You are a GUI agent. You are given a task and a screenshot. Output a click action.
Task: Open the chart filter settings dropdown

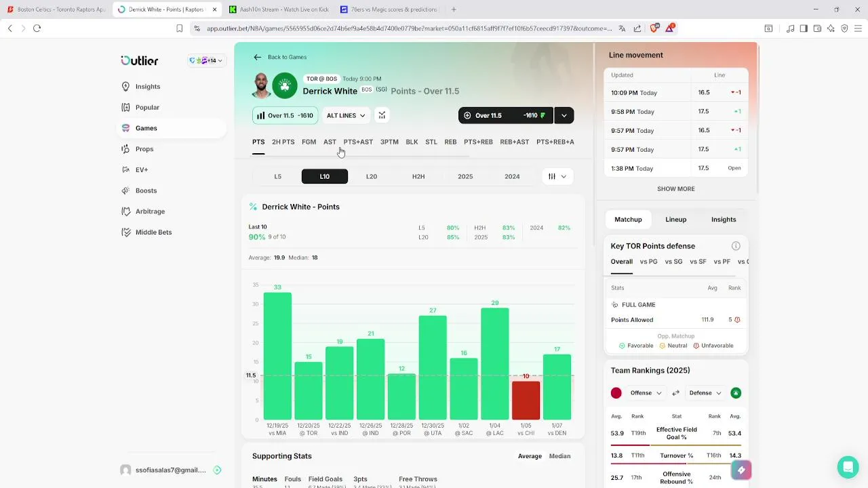[x=557, y=176]
